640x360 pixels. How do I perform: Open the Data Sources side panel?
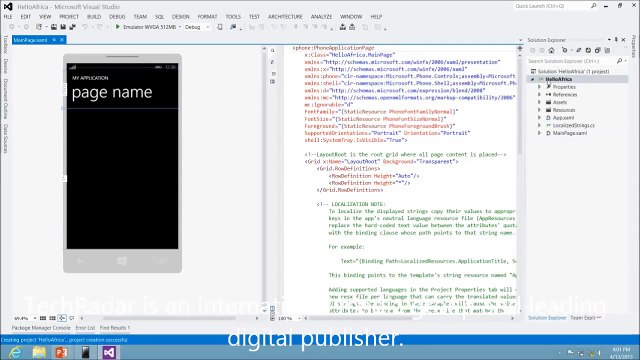pyautogui.click(x=5, y=139)
